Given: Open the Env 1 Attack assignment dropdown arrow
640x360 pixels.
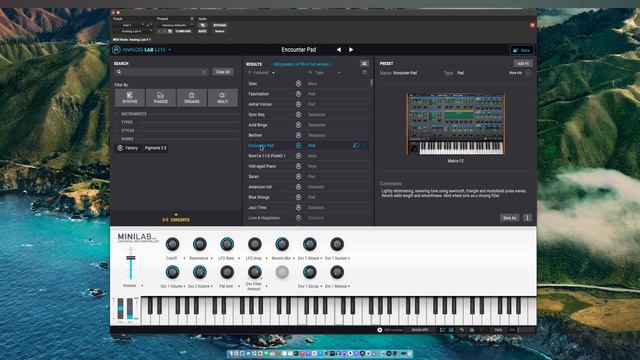Looking at the screenshot, I should click(322, 258).
